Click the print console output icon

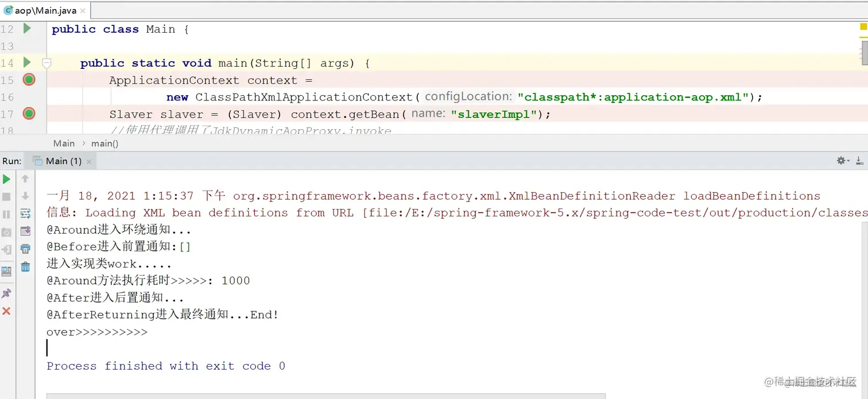click(25, 249)
